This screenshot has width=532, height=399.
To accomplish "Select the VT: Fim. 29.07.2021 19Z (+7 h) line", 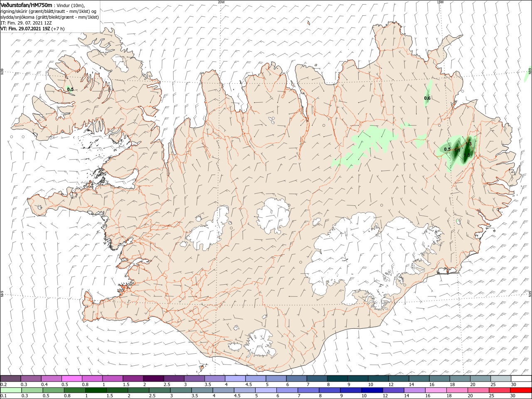I will [x=32, y=29].
